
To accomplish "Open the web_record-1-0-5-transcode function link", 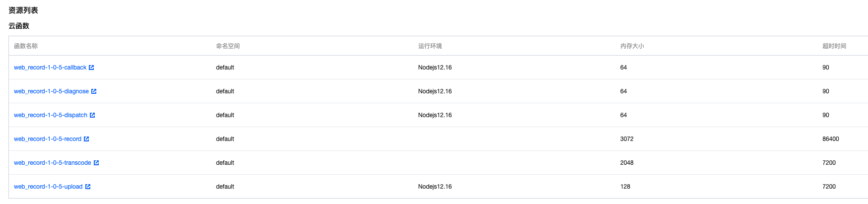I will click(53, 163).
